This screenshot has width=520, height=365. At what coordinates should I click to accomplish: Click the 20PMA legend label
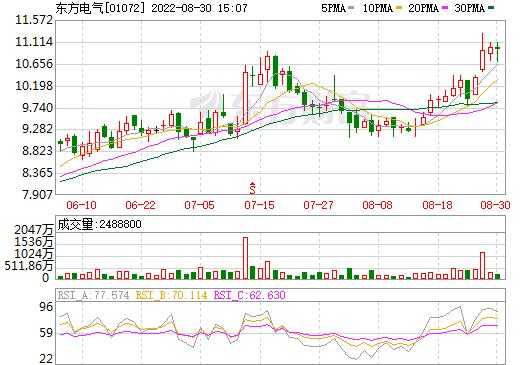coord(423,8)
